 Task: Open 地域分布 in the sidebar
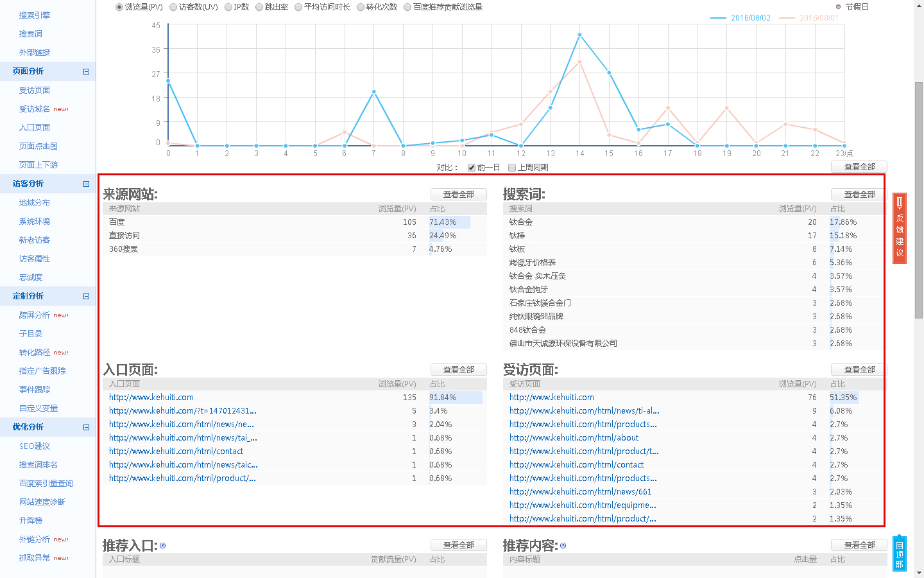coord(35,203)
